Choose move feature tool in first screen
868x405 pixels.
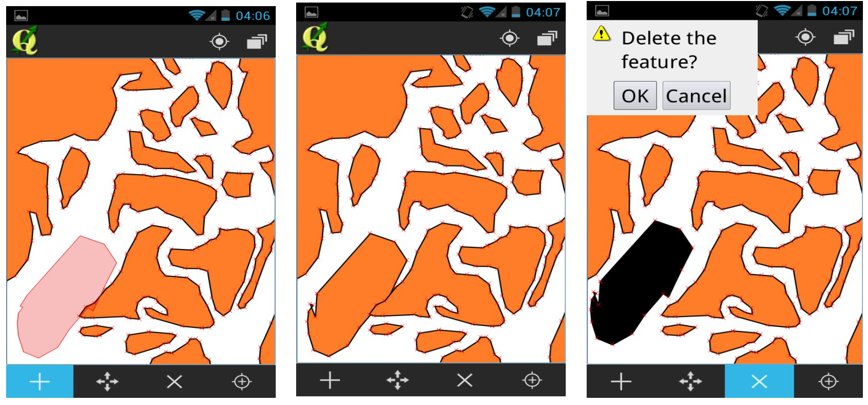coord(107,382)
